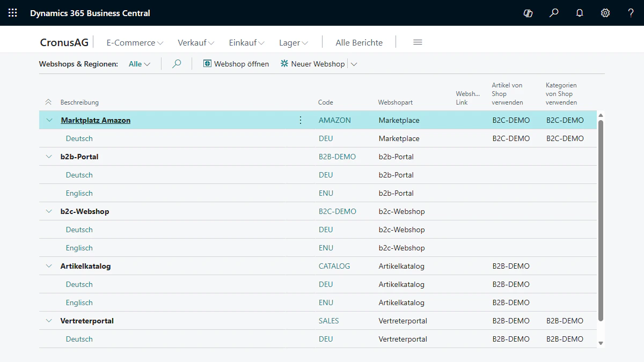Select Deutsch under b2c-Webshop

coord(79,230)
